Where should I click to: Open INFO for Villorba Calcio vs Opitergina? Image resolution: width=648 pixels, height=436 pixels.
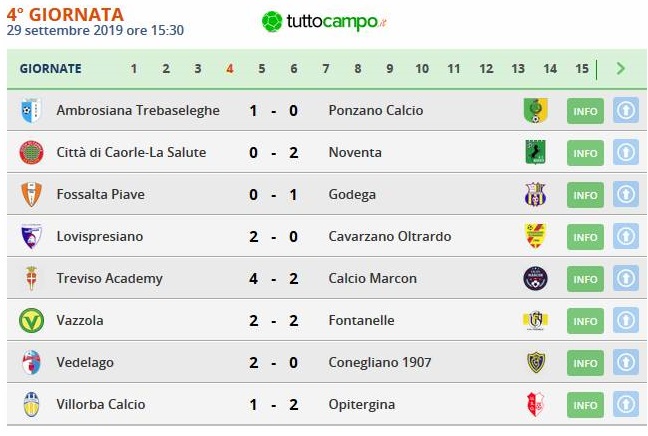point(585,405)
